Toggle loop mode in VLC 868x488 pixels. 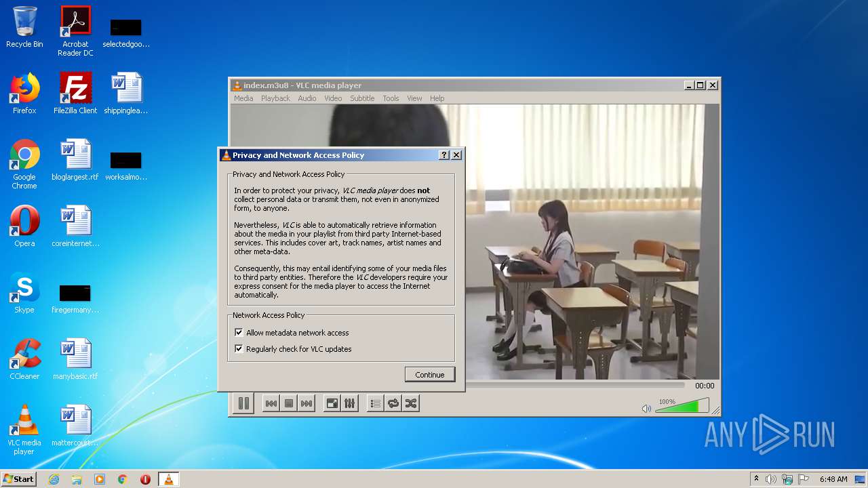(x=393, y=403)
